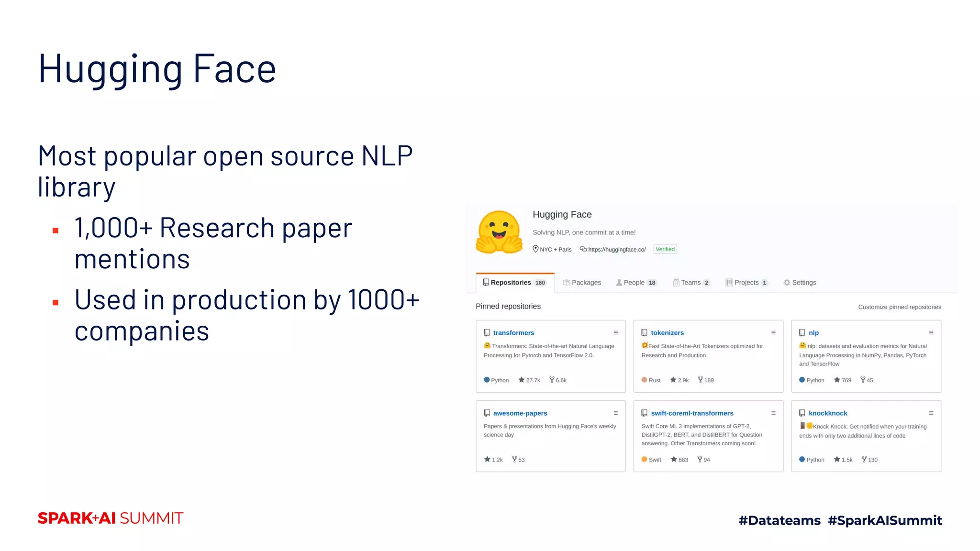Click the link icon beside huggingface.co URL
This screenshot has width=980, height=551.
pos(583,249)
